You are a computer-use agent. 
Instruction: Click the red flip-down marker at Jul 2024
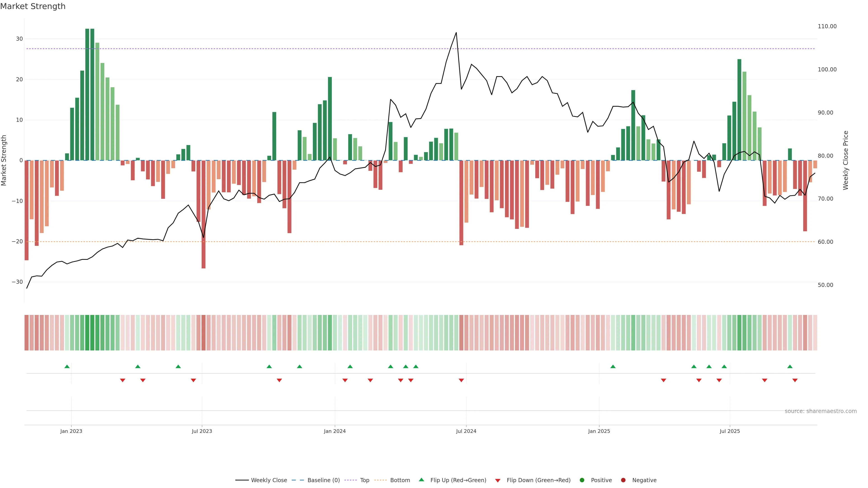(461, 380)
